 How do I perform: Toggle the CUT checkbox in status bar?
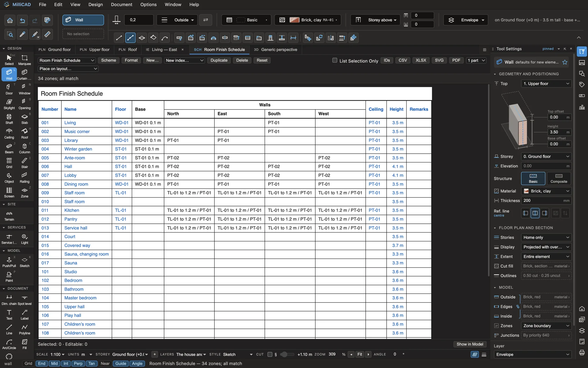[270, 354]
